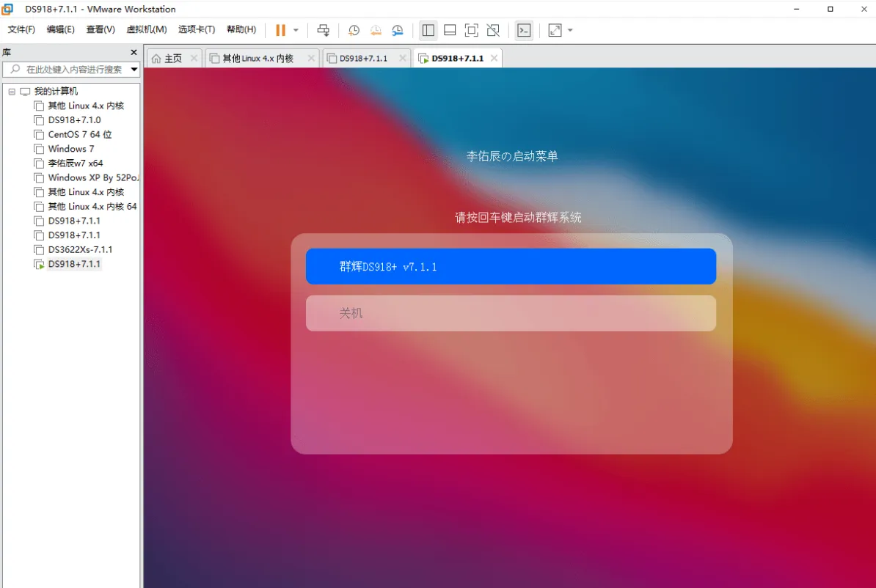876x588 pixels.
Task: Click inside the library search field
Action: point(70,70)
